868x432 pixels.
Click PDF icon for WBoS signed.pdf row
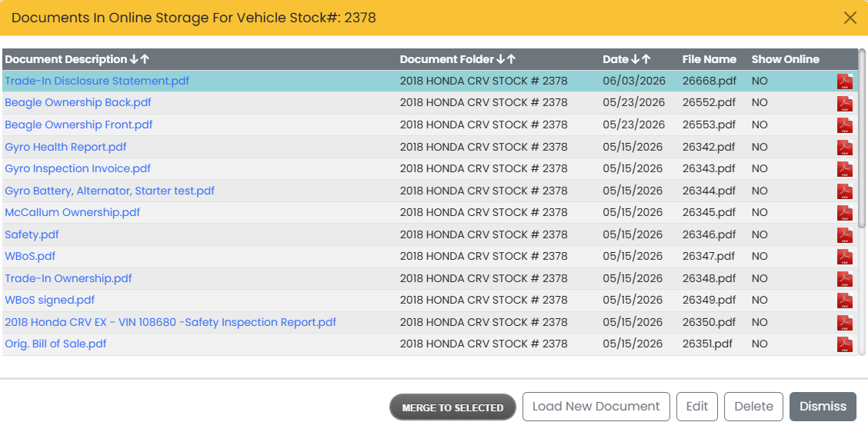844,301
